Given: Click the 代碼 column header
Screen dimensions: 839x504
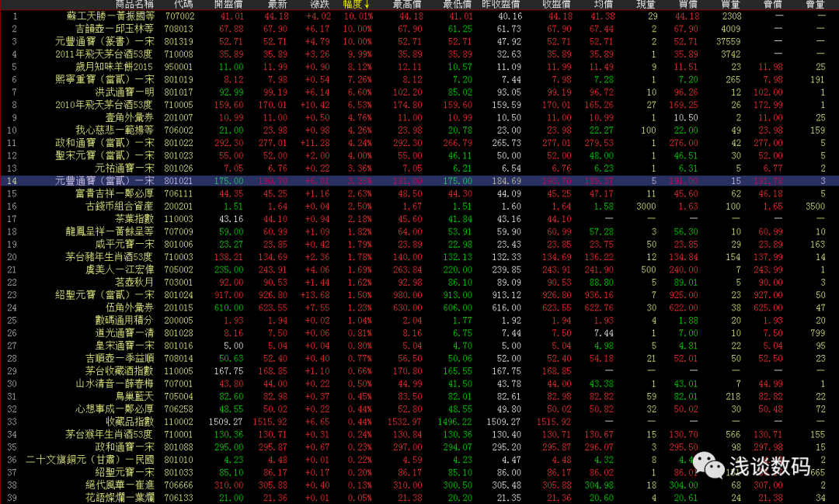Looking at the screenshot, I should [183, 5].
